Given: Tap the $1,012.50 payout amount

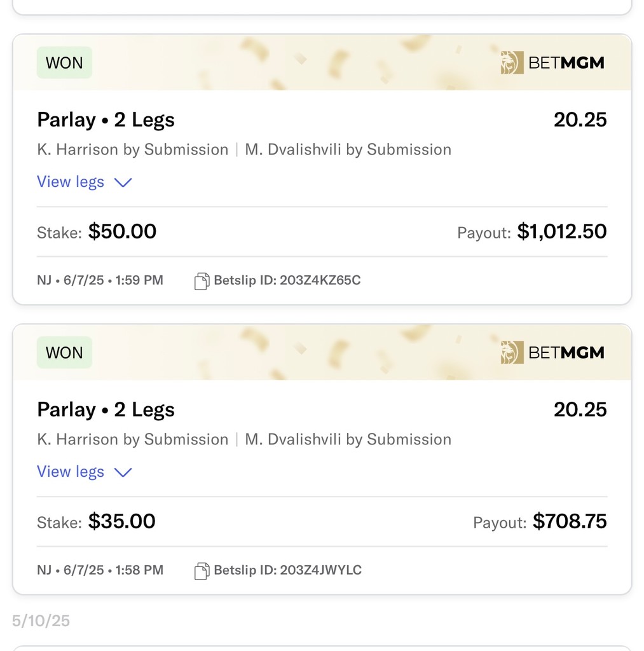Looking at the screenshot, I should point(561,231).
